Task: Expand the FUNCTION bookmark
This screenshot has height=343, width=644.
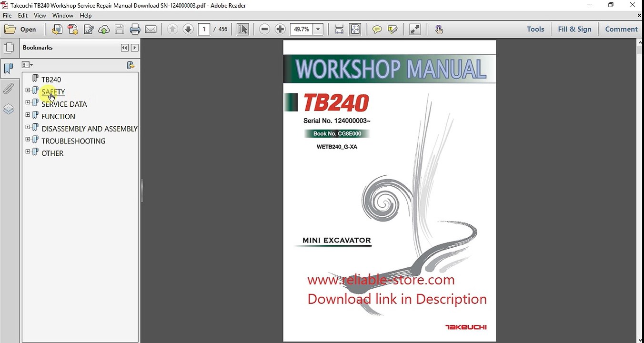Action: pos(28,115)
